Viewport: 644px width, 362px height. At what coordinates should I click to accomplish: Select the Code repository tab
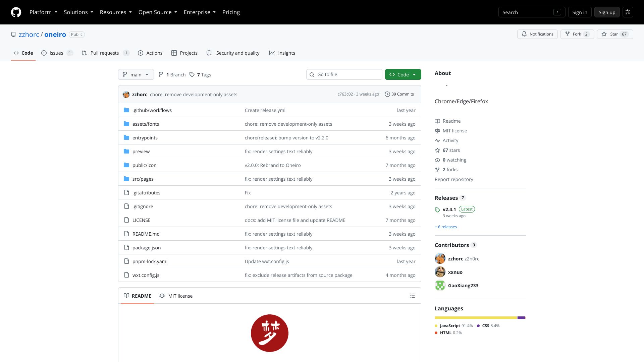pos(23,53)
